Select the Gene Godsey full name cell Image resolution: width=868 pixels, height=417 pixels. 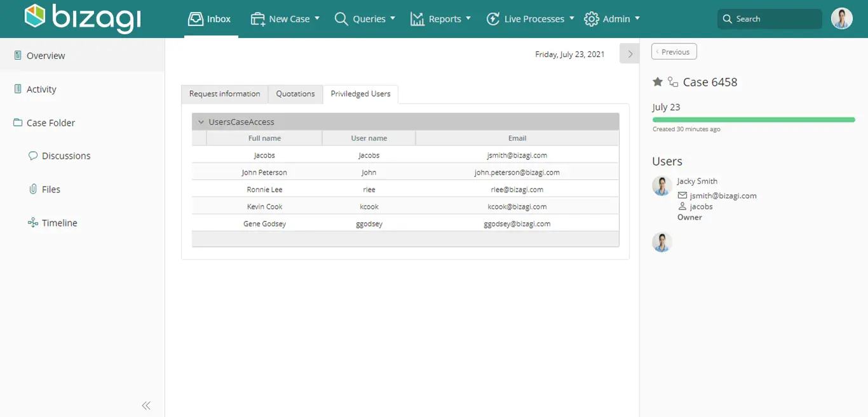click(264, 223)
